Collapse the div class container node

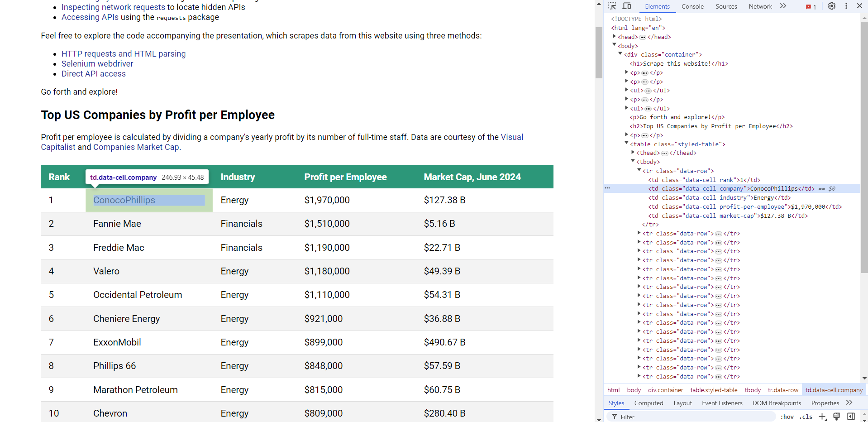(620, 54)
